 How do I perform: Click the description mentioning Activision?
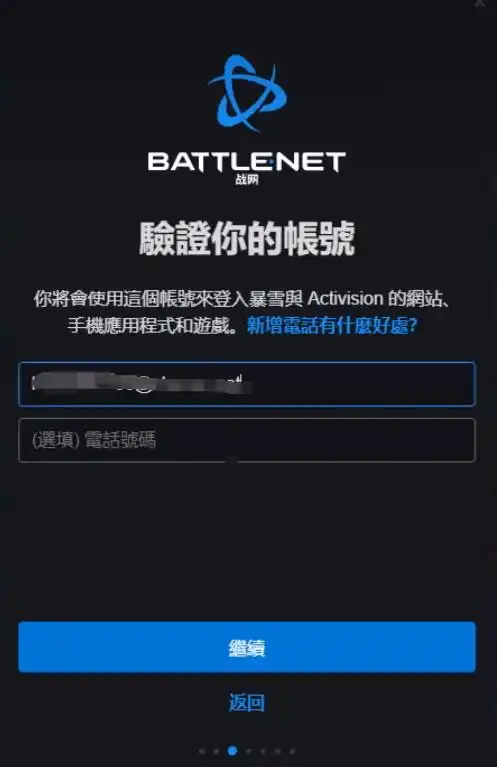(x=242, y=298)
